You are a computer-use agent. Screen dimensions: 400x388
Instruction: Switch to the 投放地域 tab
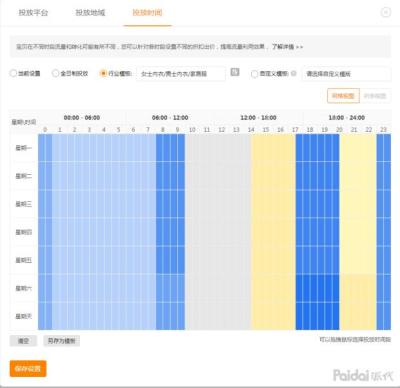[90, 13]
